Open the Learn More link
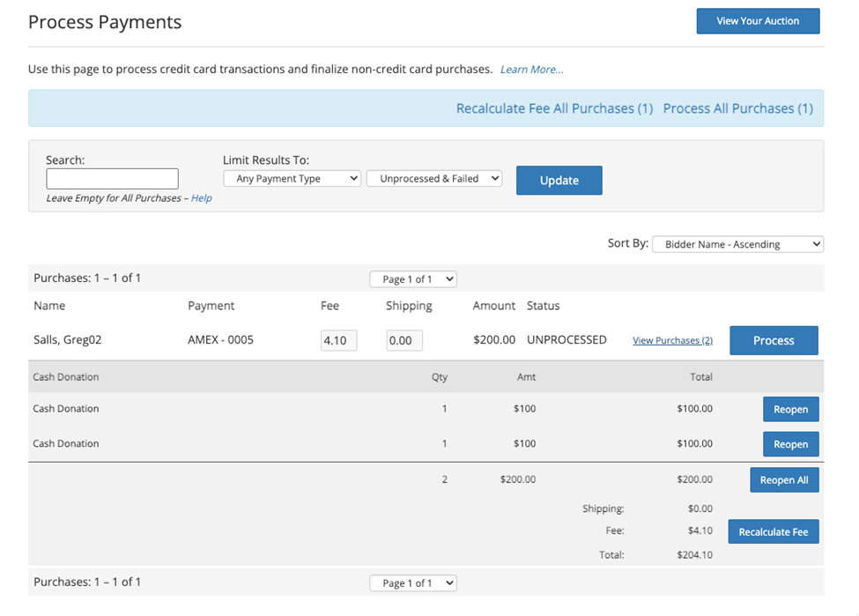 (x=531, y=70)
